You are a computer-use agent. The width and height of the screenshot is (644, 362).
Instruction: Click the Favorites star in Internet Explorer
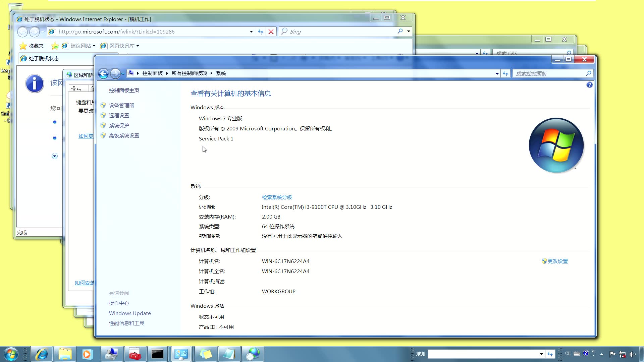(x=22, y=46)
